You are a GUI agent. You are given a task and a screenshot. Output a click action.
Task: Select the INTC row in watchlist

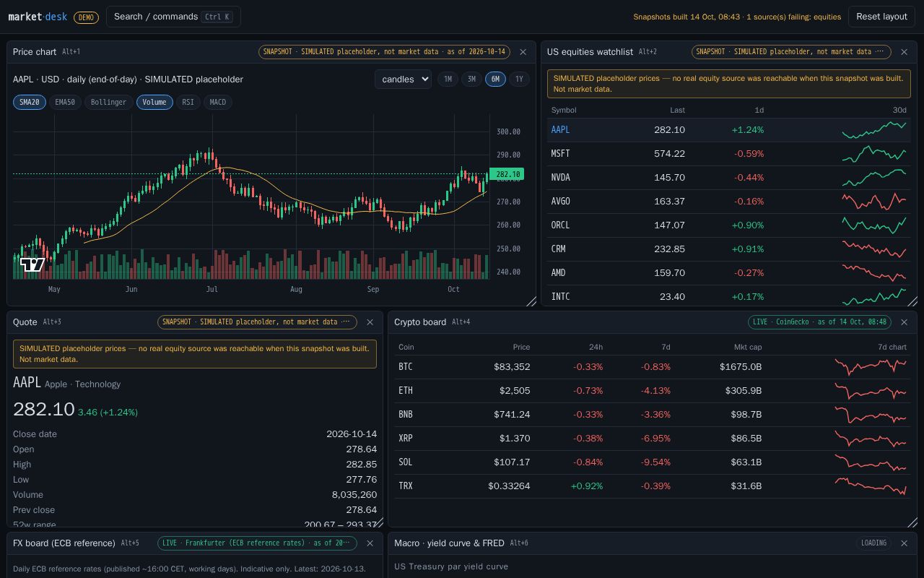tap(729, 296)
